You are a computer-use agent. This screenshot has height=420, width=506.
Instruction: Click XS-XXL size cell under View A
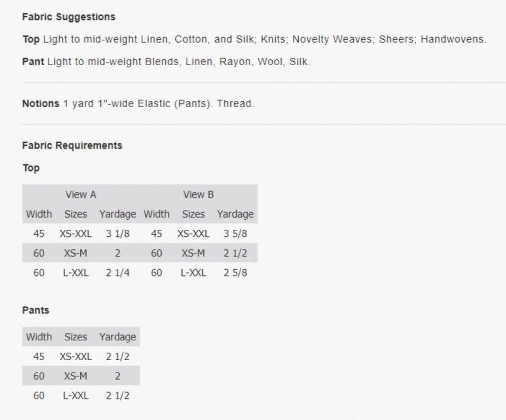pyautogui.click(x=75, y=234)
